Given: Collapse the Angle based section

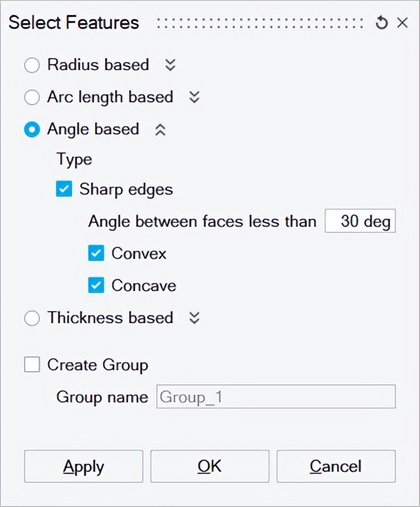Looking at the screenshot, I should point(160,129).
